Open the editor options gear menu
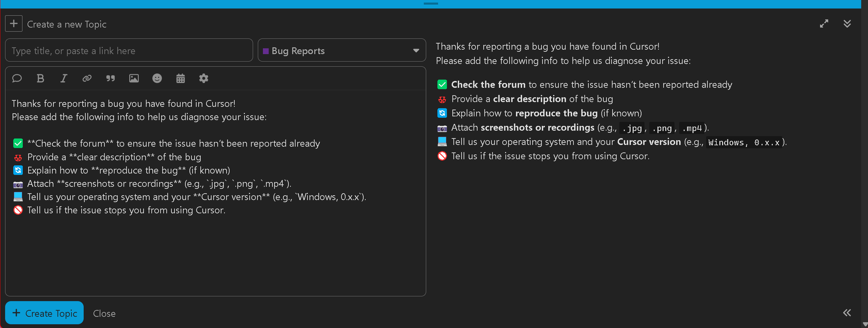The height and width of the screenshot is (328, 868). tap(204, 79)
